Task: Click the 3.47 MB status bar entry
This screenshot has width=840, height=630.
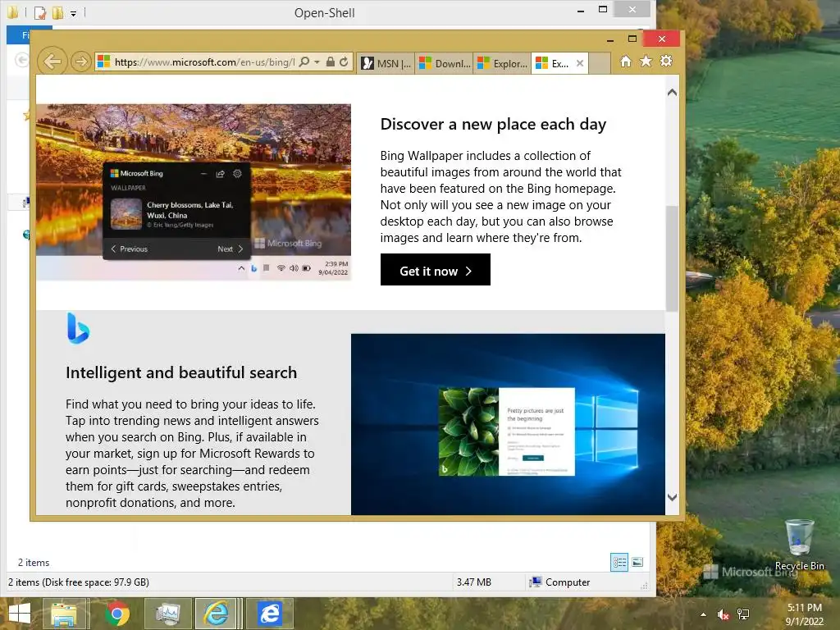Action: (x=473, y=582)
